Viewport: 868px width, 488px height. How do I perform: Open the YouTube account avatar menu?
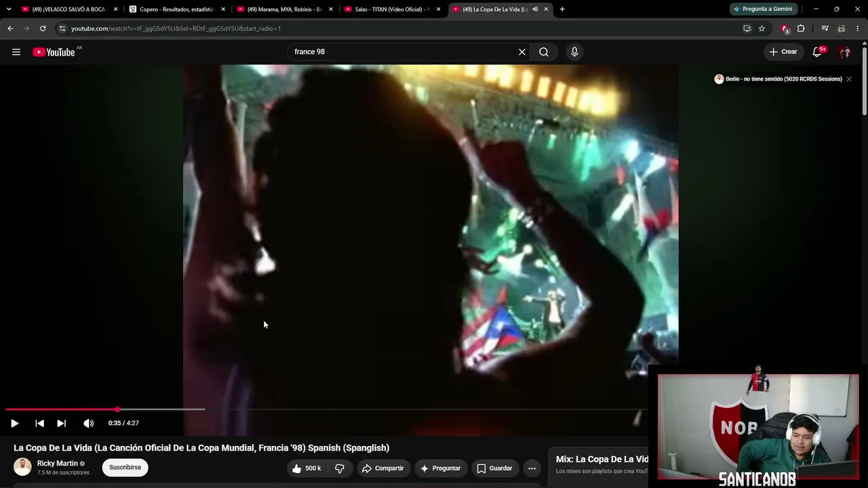point(844,52)
